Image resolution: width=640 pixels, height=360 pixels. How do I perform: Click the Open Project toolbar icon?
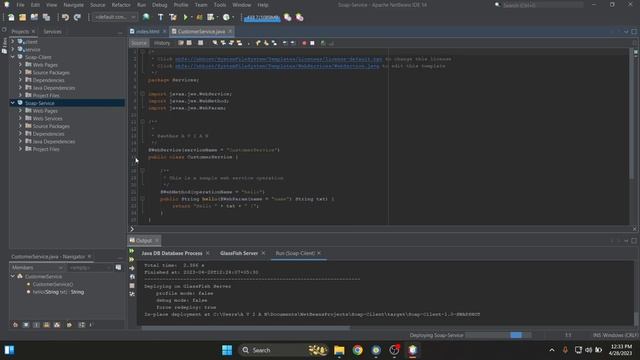(x=34, y=18)
